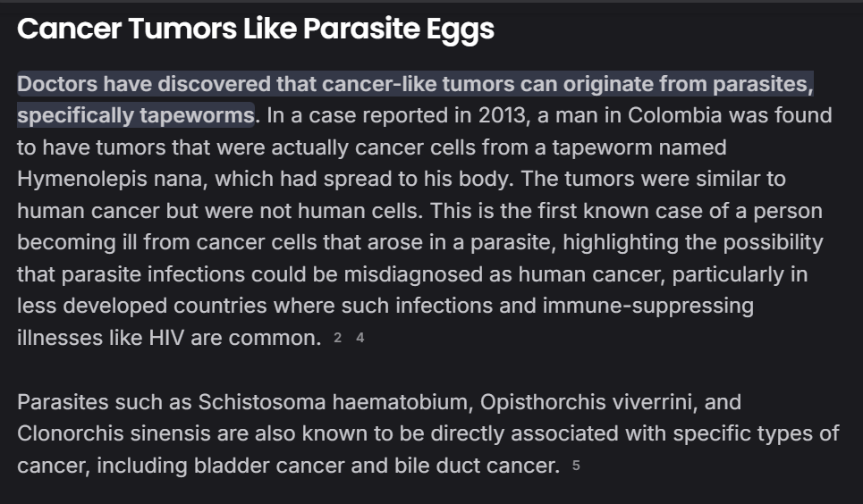Click the highlighted bold sentence about tapeworms
The width and height of the screenshot is (863, 504).
click(x=414, y=85)
